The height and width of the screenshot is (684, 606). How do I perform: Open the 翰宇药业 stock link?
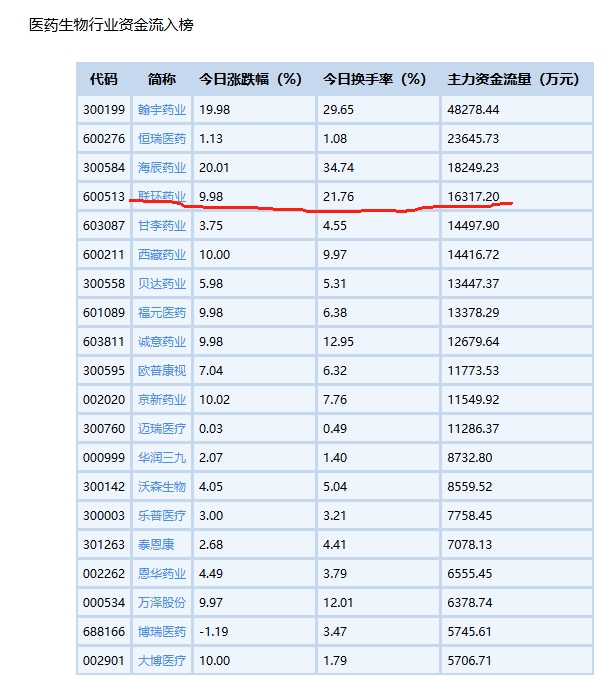click(x=162, y=109)
